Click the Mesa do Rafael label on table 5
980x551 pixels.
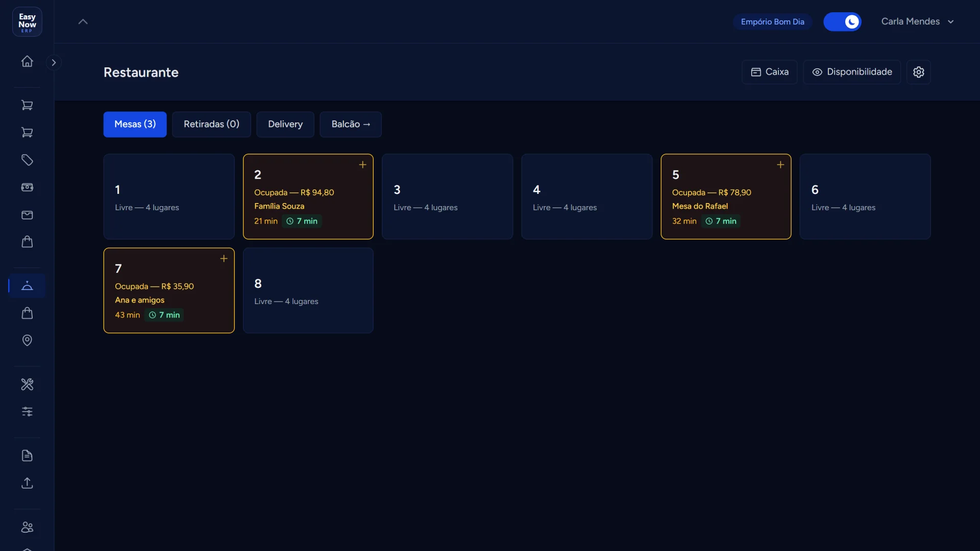coord(700,206)
